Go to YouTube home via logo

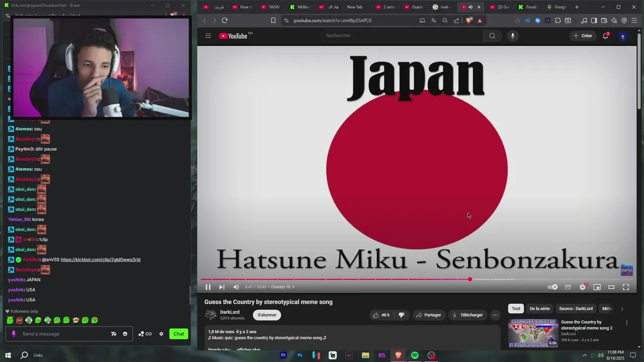(x=234, y=36)
